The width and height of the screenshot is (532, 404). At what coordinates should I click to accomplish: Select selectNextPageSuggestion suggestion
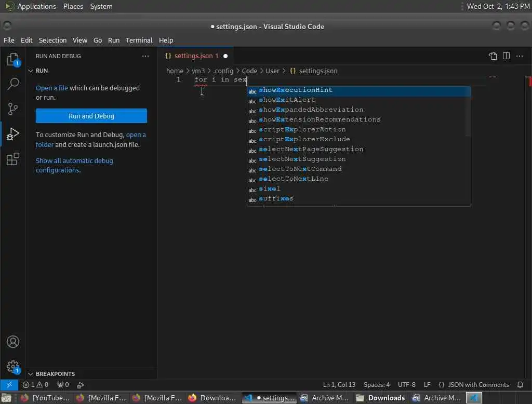coord(358,149)
